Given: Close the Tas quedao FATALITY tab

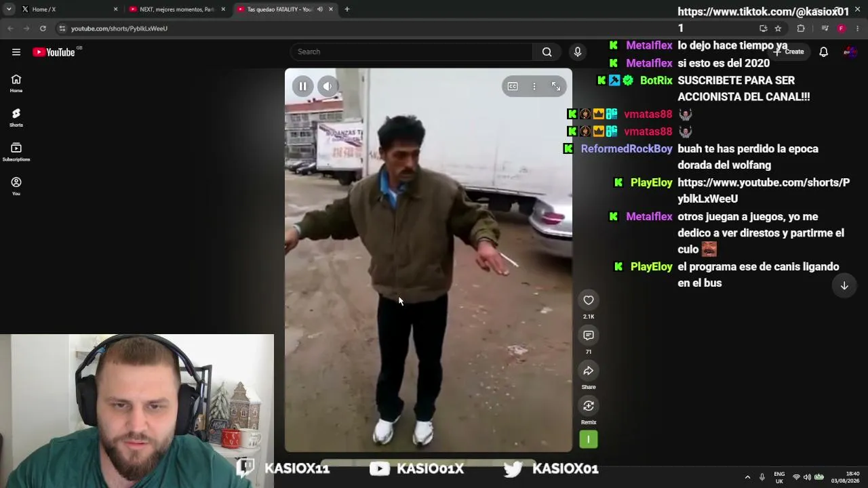Looking at the screenshot, I should [x=331, y=9].
